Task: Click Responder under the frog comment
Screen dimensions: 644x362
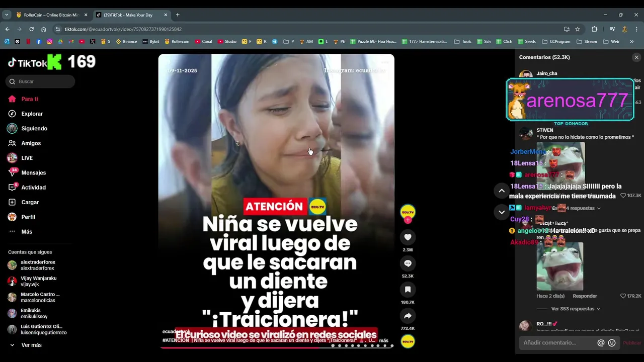Action: coord(585,296)
